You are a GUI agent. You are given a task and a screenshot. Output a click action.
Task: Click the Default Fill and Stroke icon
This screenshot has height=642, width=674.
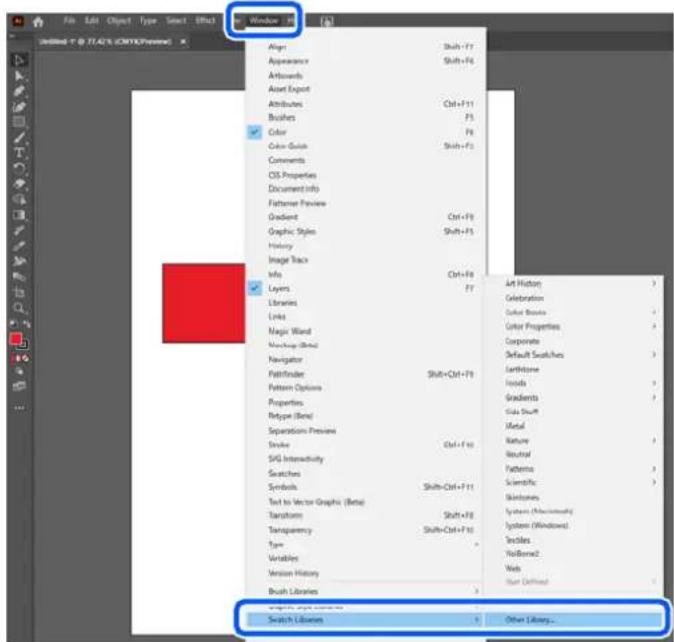point(13,324)
